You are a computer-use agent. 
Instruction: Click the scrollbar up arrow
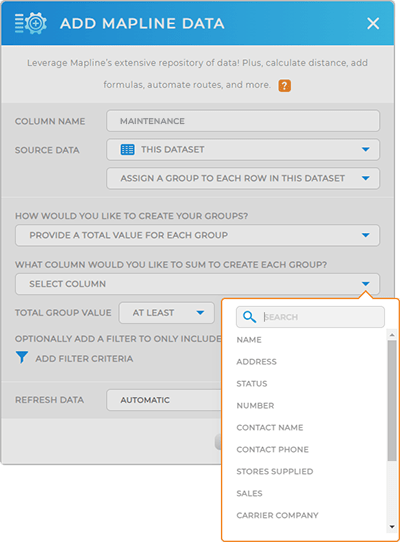click(x=392, y=335)
